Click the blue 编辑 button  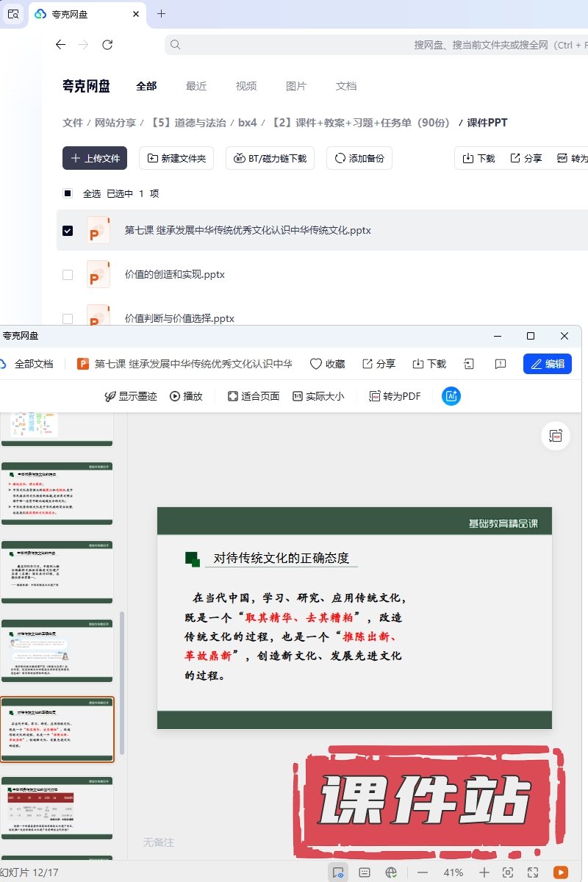click(x=548, y=364)
